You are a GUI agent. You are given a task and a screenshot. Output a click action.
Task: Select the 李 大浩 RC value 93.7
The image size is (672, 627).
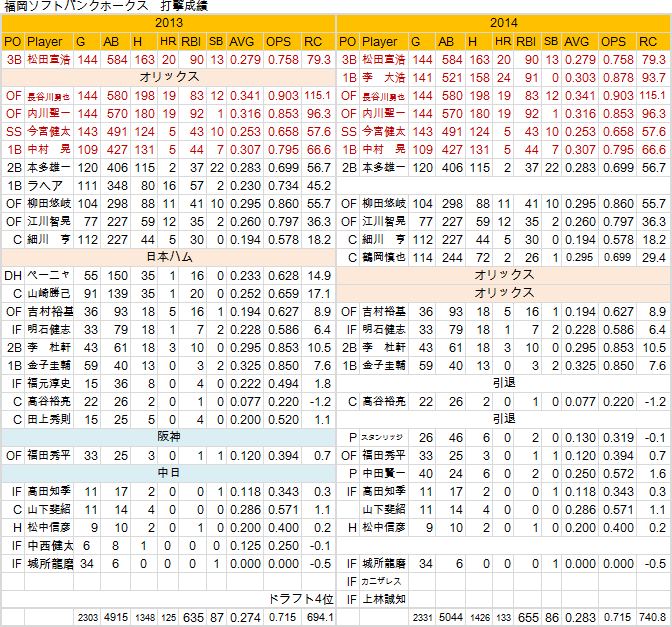click(x=654, y=78)
